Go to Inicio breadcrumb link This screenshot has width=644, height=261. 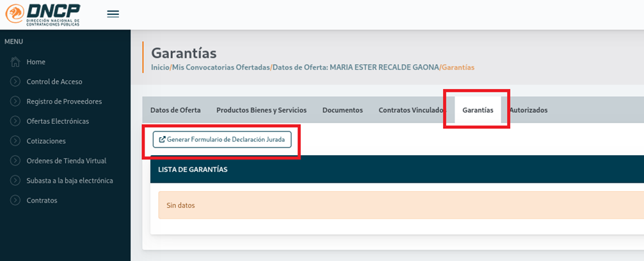tap(160, 67)
